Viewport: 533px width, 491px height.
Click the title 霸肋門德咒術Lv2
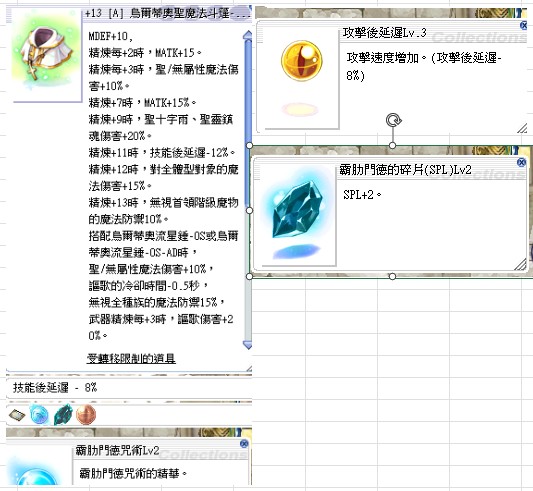tap(117, 451)
